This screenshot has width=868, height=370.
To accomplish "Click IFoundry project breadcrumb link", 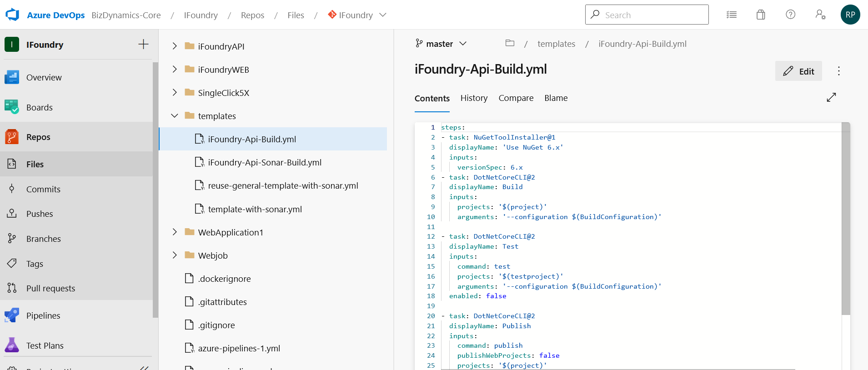I will (x=201, y=15).
